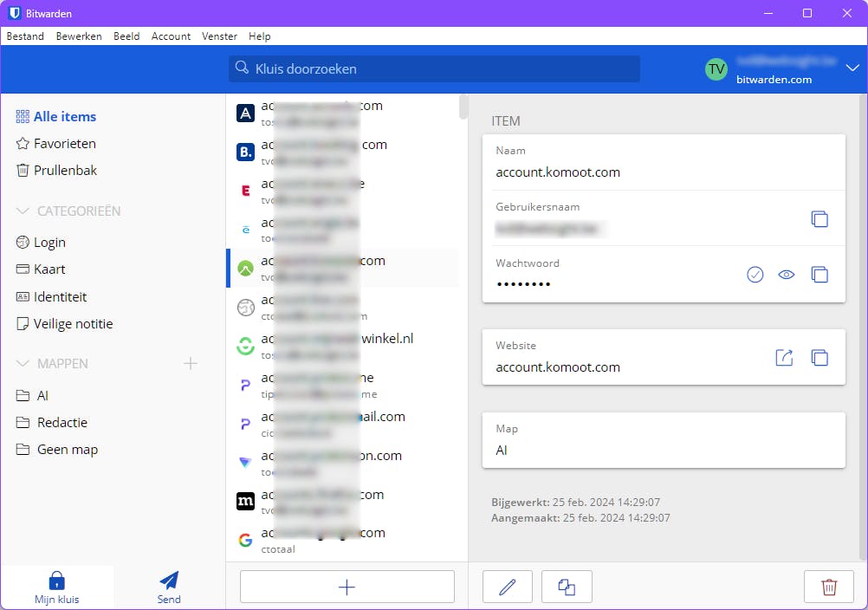Launch the website account.komoot.com
Viewport: 868px width, 610px height.
[785, 358]
